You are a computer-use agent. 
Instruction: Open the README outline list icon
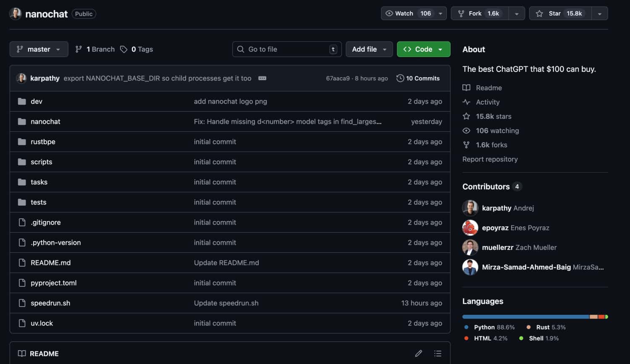[438, 354]
